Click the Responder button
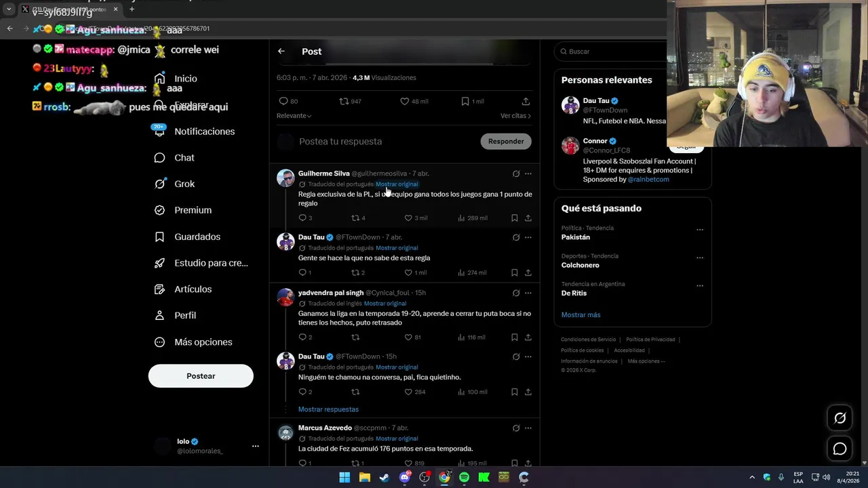Screen dimensions: 868x488 506,142
